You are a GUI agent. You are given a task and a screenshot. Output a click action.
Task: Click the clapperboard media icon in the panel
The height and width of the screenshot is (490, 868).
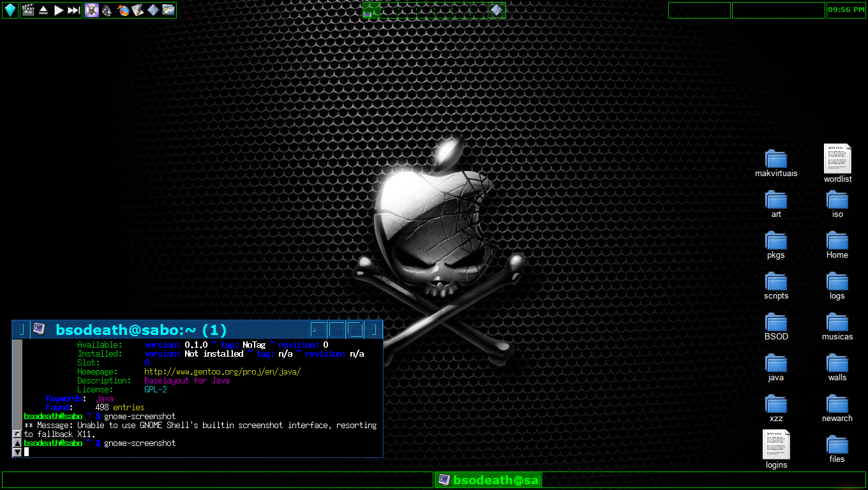[x=28, y=10]
